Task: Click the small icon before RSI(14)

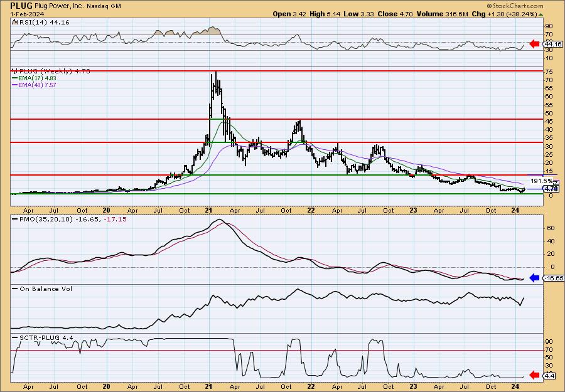Action: click(15, 23)
